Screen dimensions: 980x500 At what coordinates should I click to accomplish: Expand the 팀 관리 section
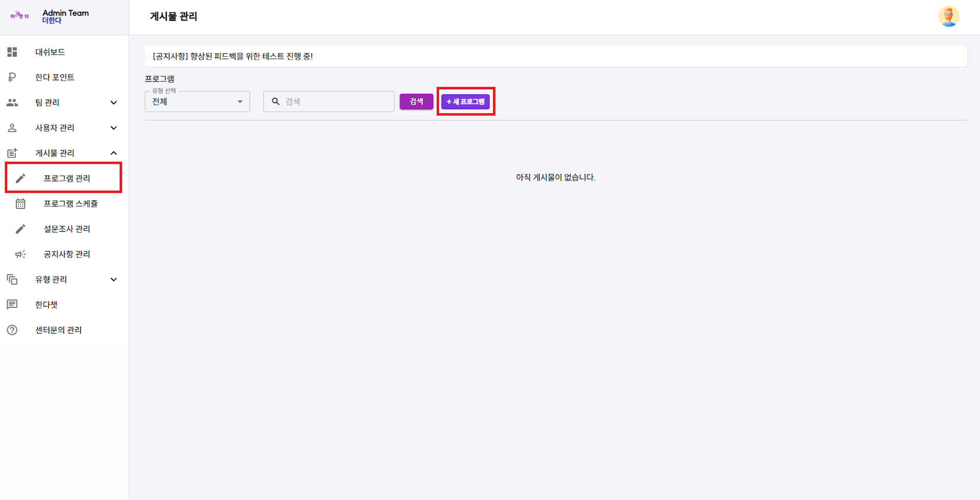tap(113, 102)
